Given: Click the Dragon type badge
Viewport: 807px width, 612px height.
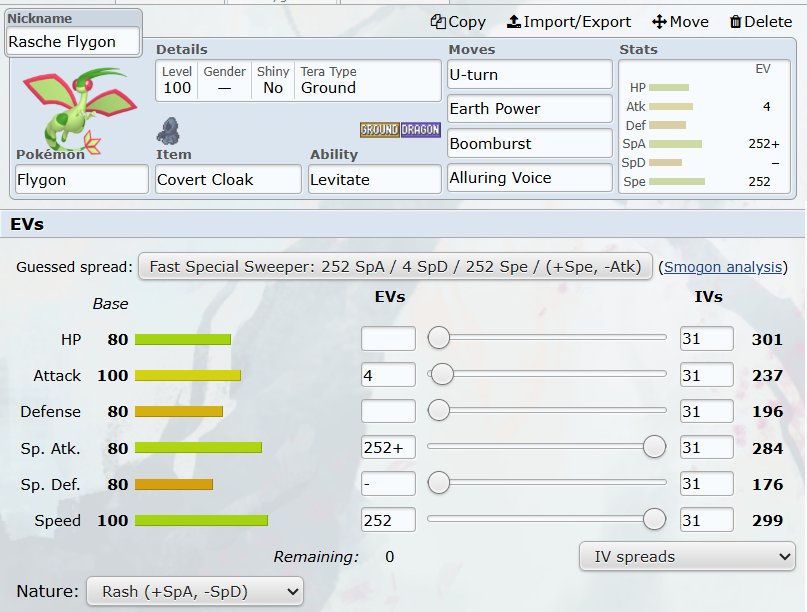Looking at the screenshot, I should tap(421, 130).
